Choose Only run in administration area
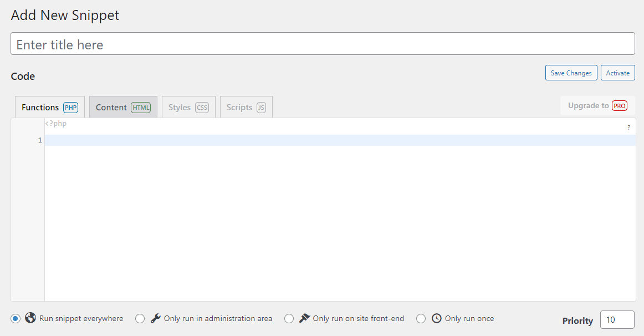Viewport: 644px width, 336px height. [x=140, y=318]
